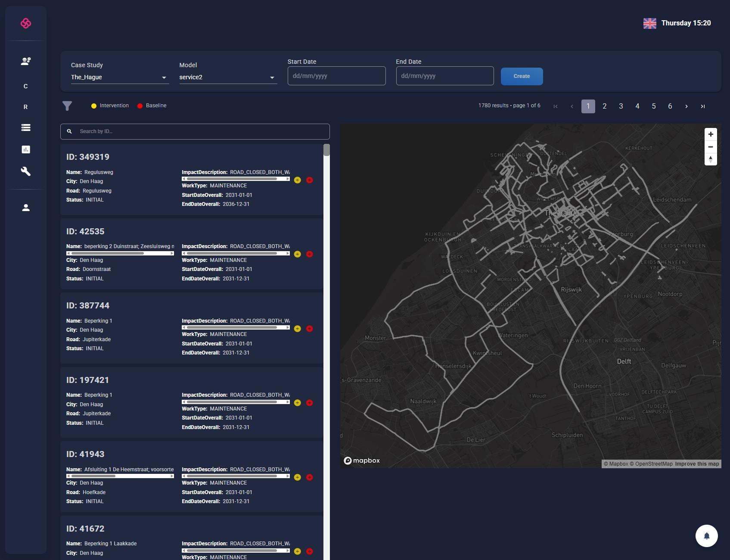Click the Create button
The image size is (730, 560).
(522, 76)
